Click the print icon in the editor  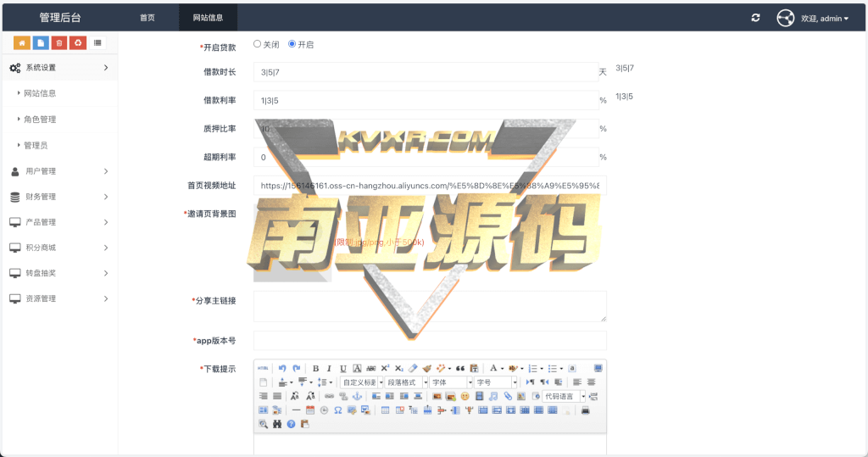click(x=585, y=410)
